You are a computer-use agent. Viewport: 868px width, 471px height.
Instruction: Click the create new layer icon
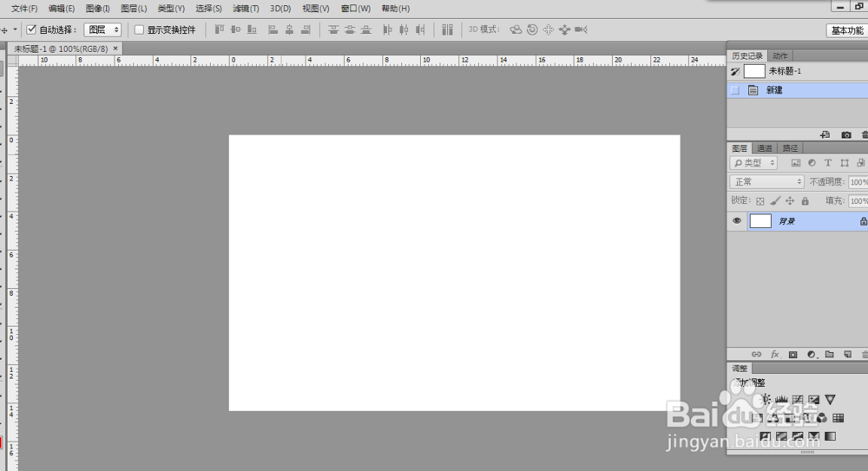[x=847, y=354]
